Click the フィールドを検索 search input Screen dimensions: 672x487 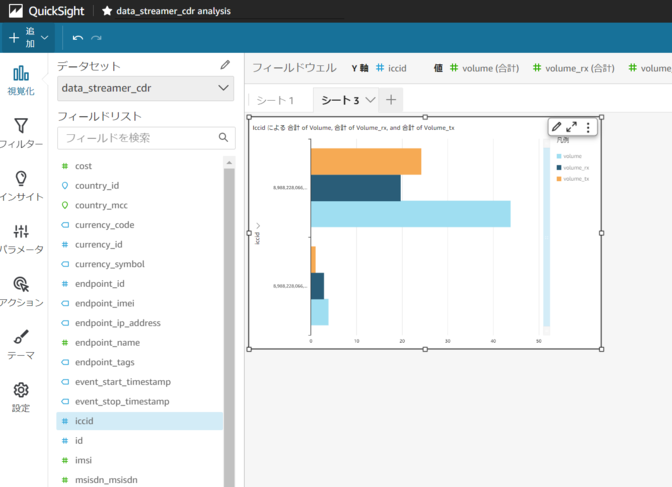point(137,137)
